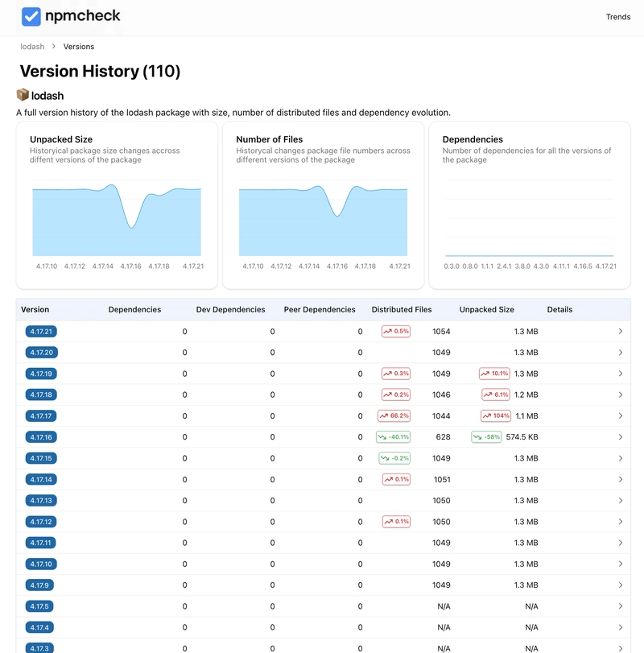Open details chevron for version 4.17.10
644x653 pixels.
click(x=621, y=564)
